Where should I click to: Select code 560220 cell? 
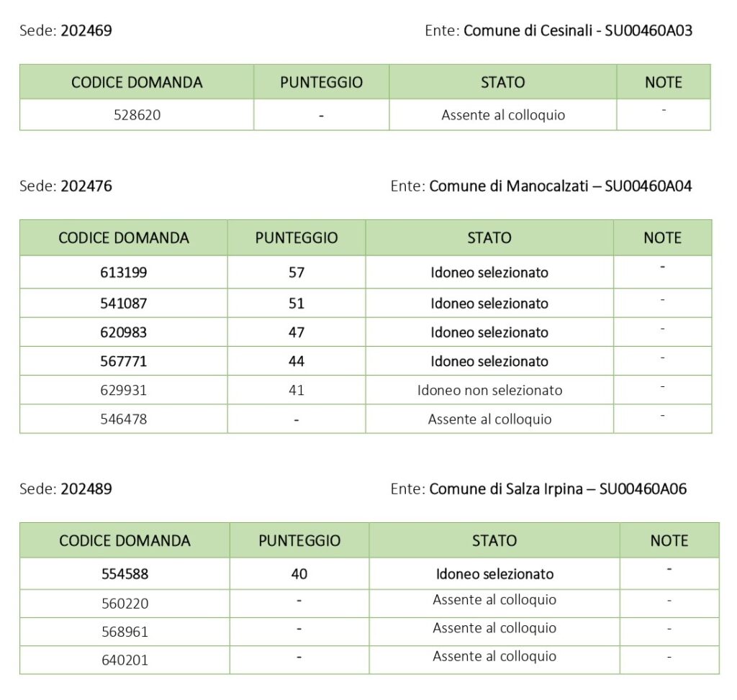coord(125,603)
